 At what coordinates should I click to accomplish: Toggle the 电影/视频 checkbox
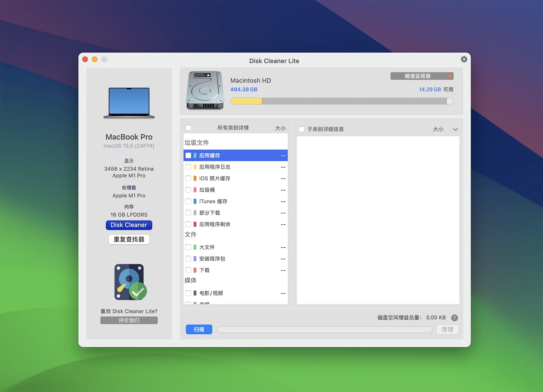point(188,293)
